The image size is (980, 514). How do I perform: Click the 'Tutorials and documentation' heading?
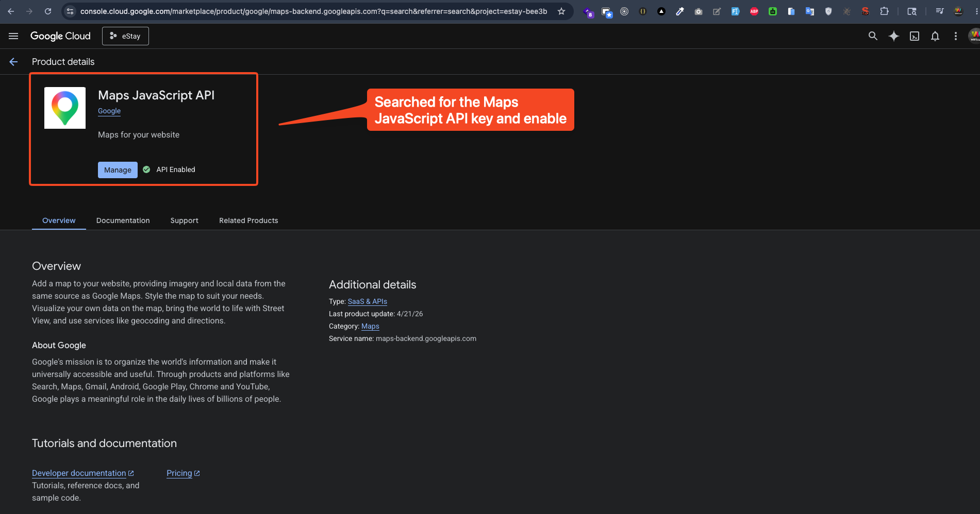(x=104, y=443)
